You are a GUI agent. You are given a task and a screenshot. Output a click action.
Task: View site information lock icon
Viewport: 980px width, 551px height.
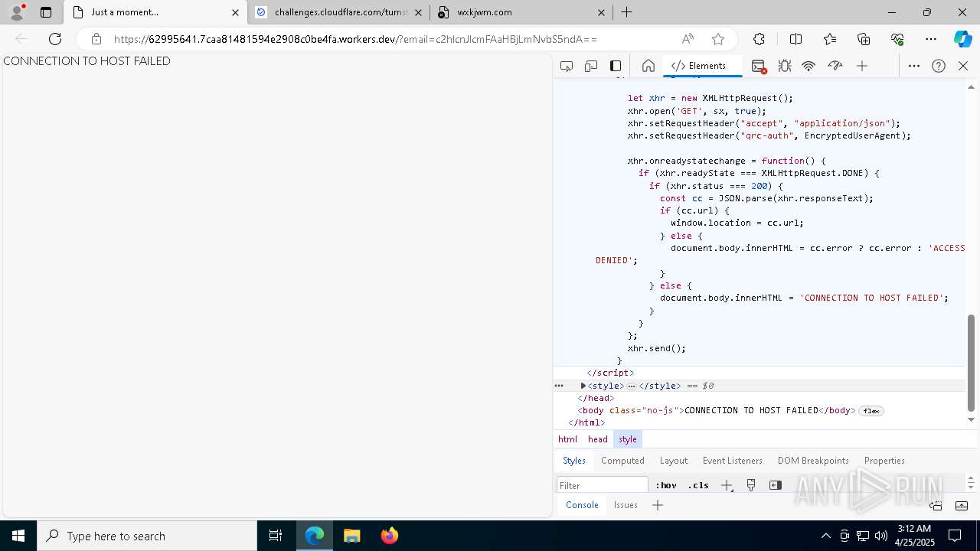click(x=96, y=39)
